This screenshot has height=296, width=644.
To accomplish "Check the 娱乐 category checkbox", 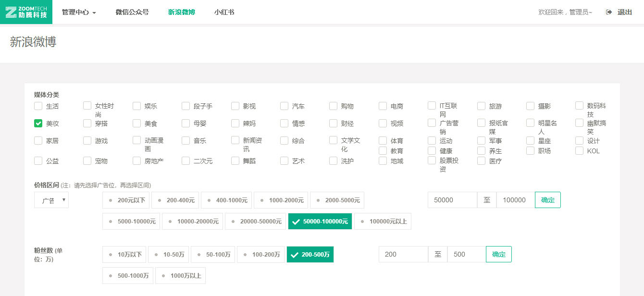I will [136, 106].
